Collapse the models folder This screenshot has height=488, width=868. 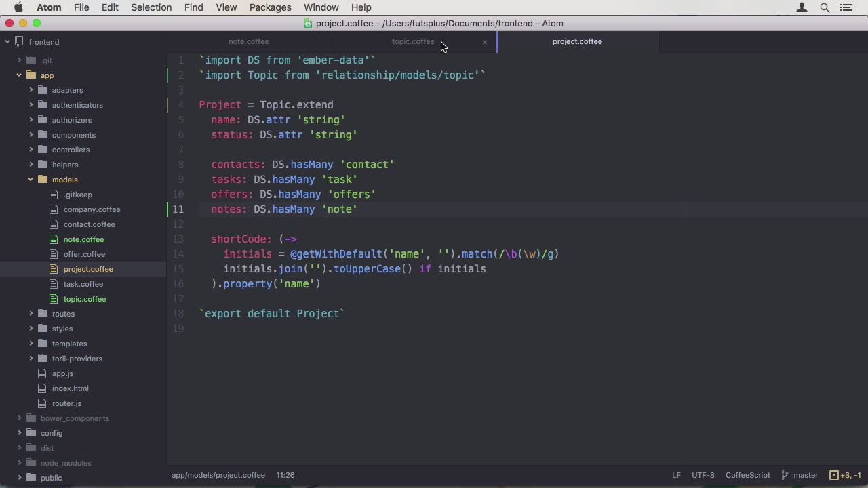[x=31, y=180]
